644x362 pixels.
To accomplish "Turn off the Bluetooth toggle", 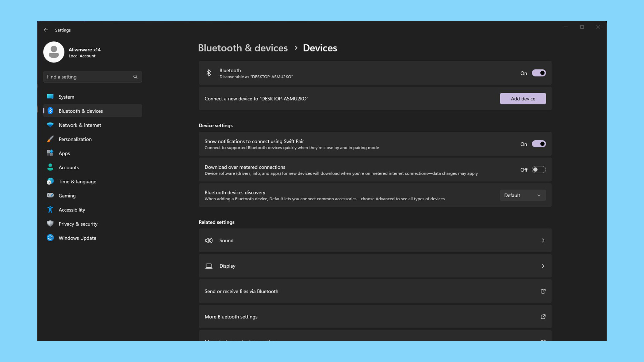I will click(x=539, y=73).
